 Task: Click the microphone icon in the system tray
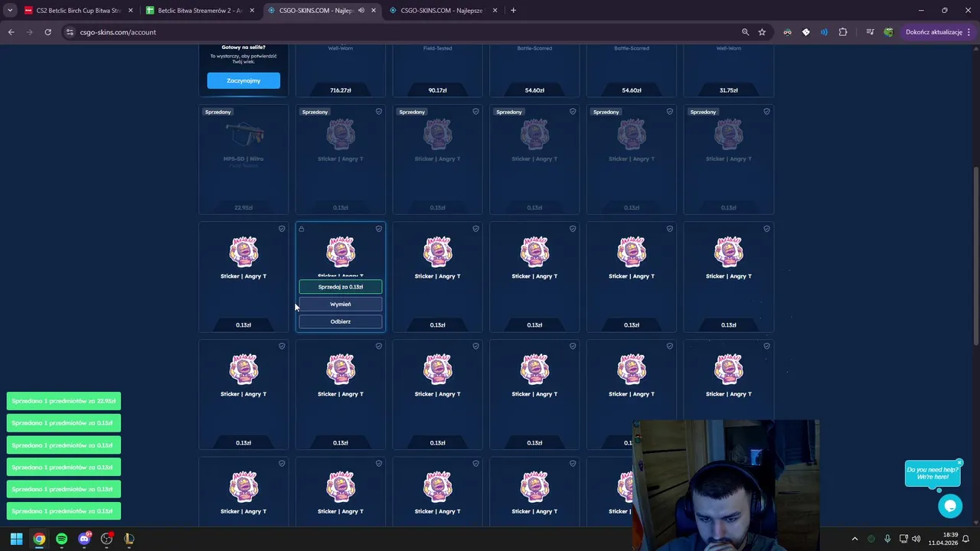(887, 539)
